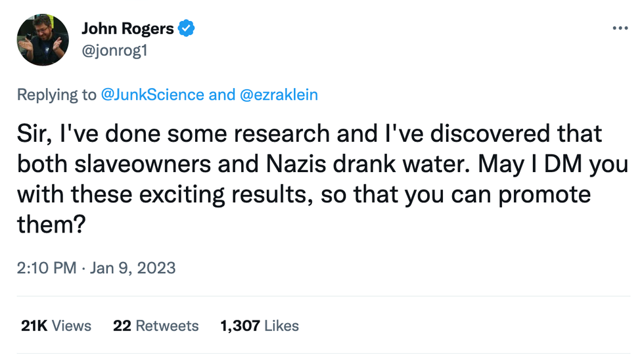The height and width of the screenshot is (354, 644).
Task: Click the John Rogers display name
Action: (127, 29)
